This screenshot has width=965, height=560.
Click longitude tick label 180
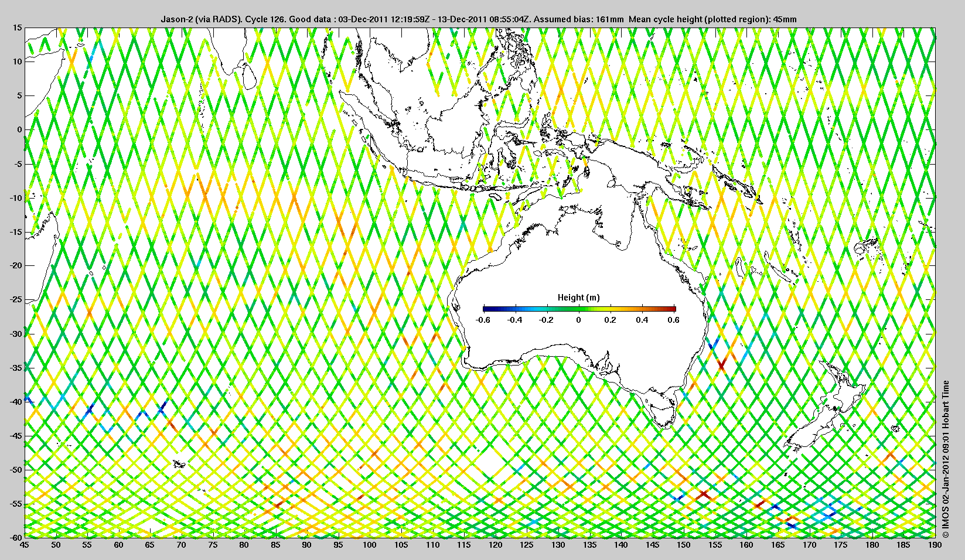[x=872, y=545]
